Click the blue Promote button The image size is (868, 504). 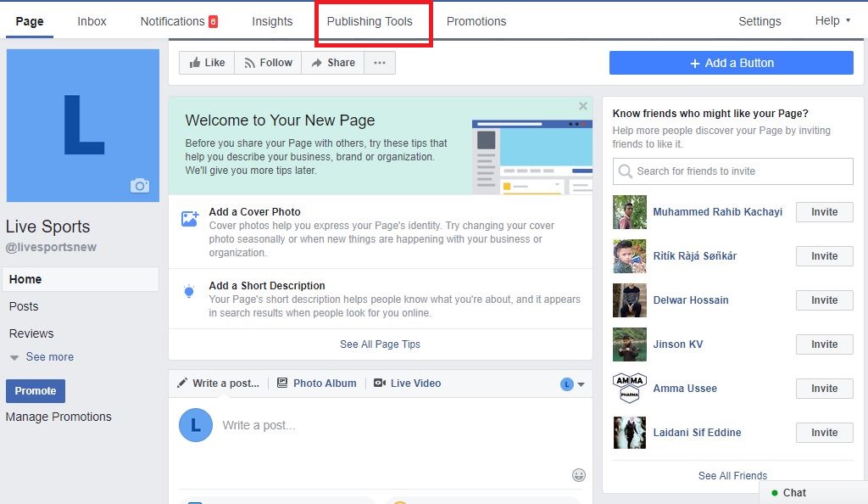pyautogui.click(x=36, y=391)
